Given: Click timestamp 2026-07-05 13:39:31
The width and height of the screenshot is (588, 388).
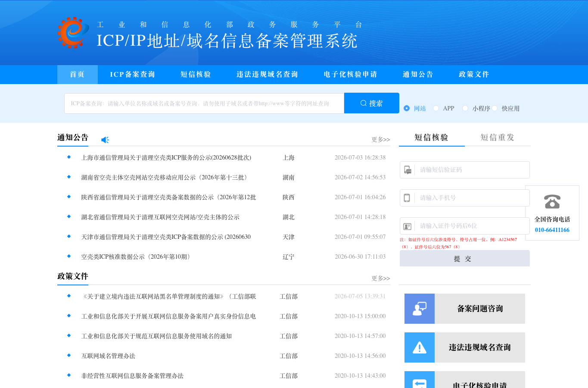Looking at the screenshot, I should pyautogui.click(x=360, y=297).
